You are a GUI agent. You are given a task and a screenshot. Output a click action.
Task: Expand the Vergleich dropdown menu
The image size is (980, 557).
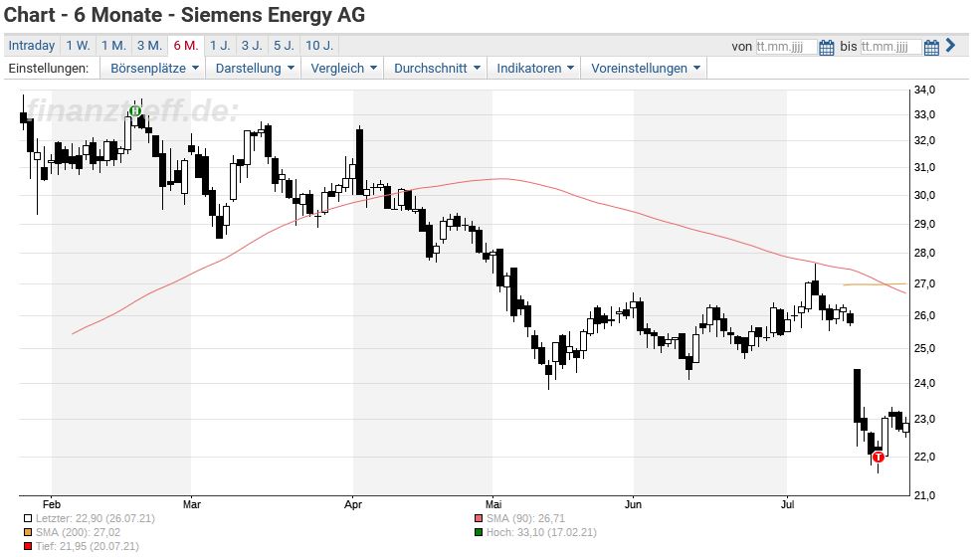(343, 69)
